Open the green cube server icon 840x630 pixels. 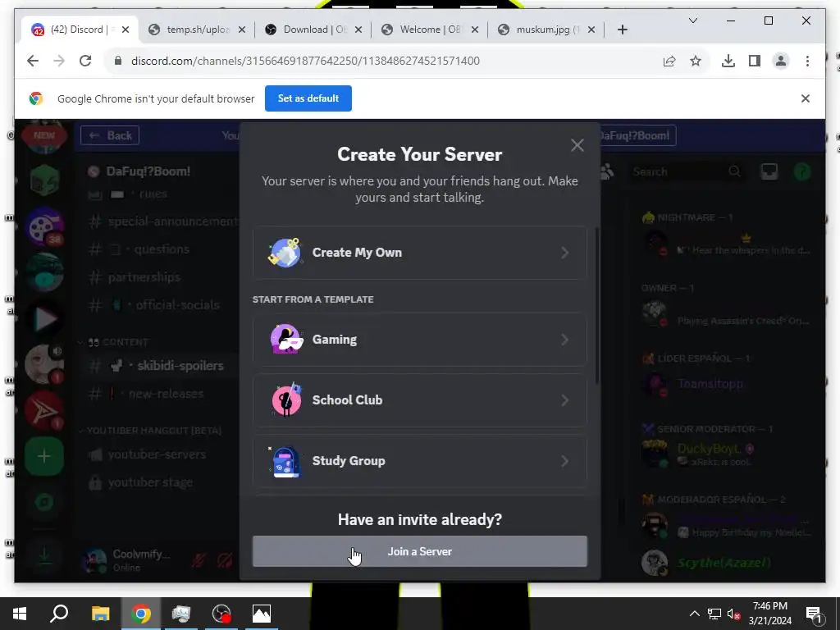click(44, 180)
